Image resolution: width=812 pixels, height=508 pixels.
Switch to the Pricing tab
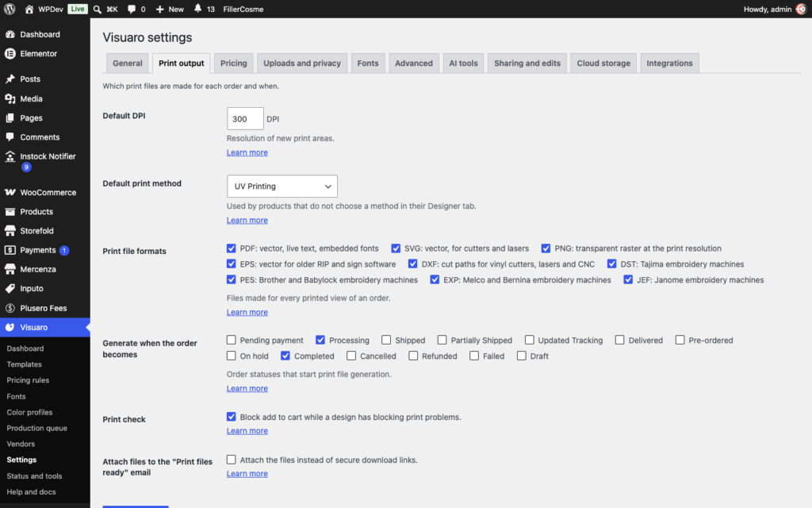(234, 63)
